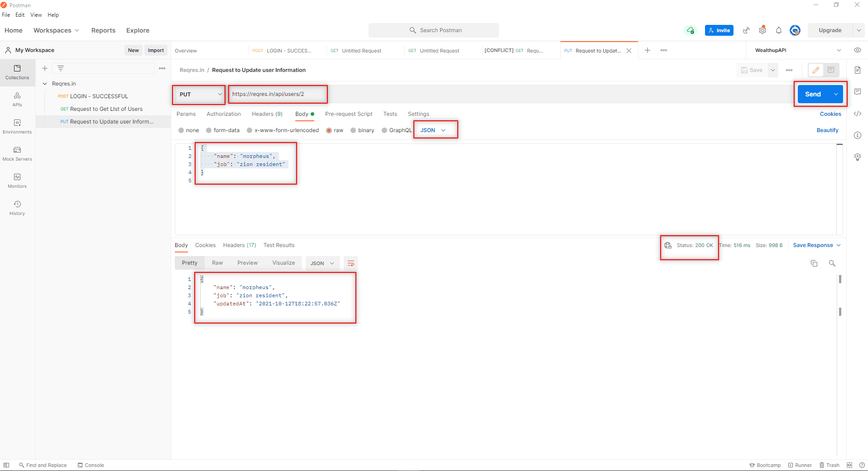Open the Documentation panel on the right
The width and height of the screenshot is (868, 471).
click(857, 70)
